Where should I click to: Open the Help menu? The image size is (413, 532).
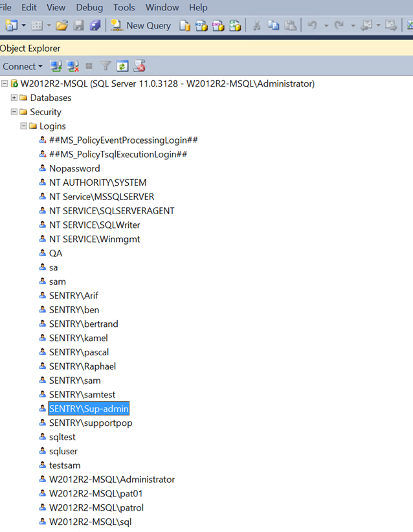[x=198, y=8]
